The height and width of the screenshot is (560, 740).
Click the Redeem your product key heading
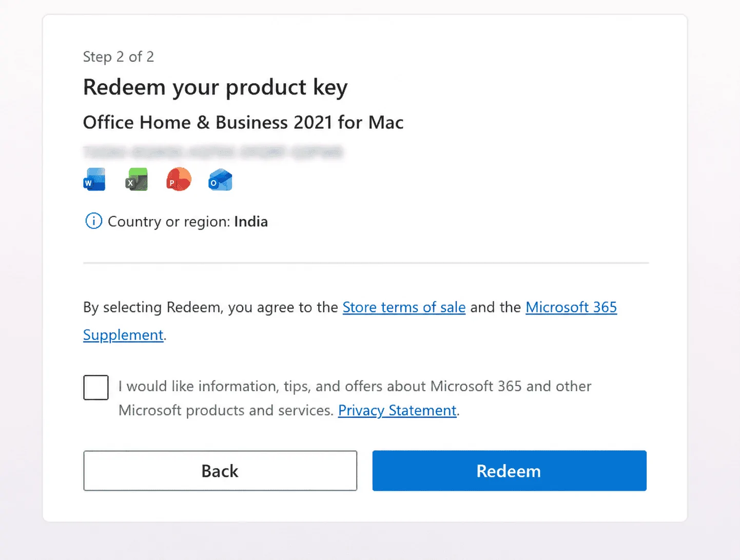215,87
